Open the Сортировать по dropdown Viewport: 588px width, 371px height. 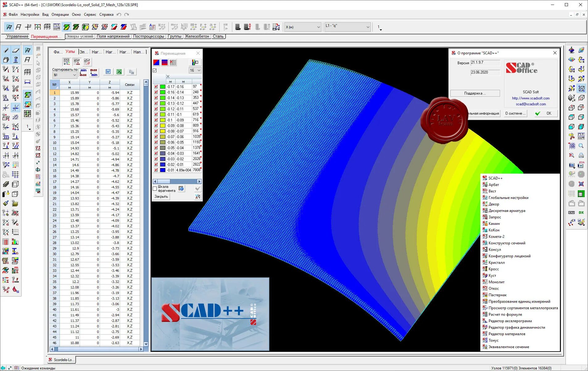point(64,75)
